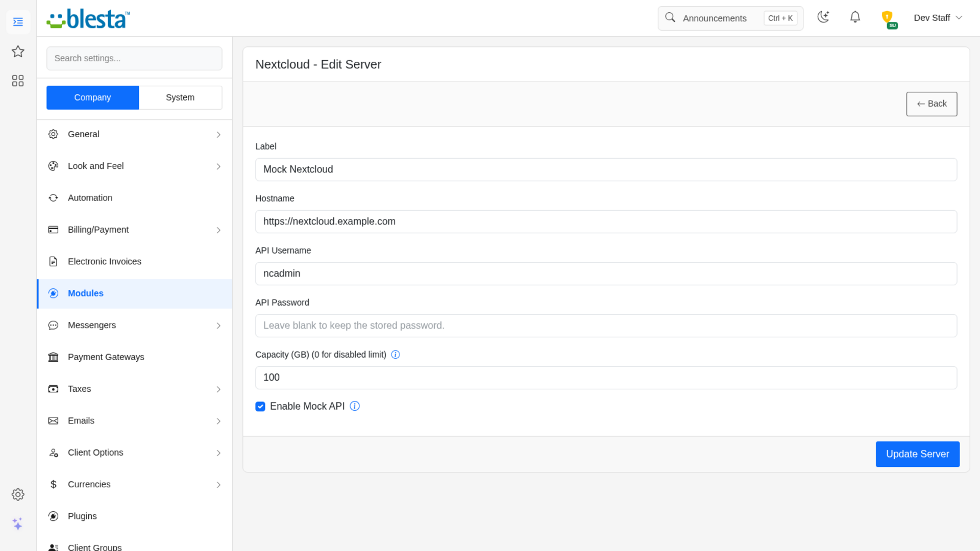Select the Modules menu item
Image resolution: width=980 pixels, height=551 pixels.
point(134,293)
